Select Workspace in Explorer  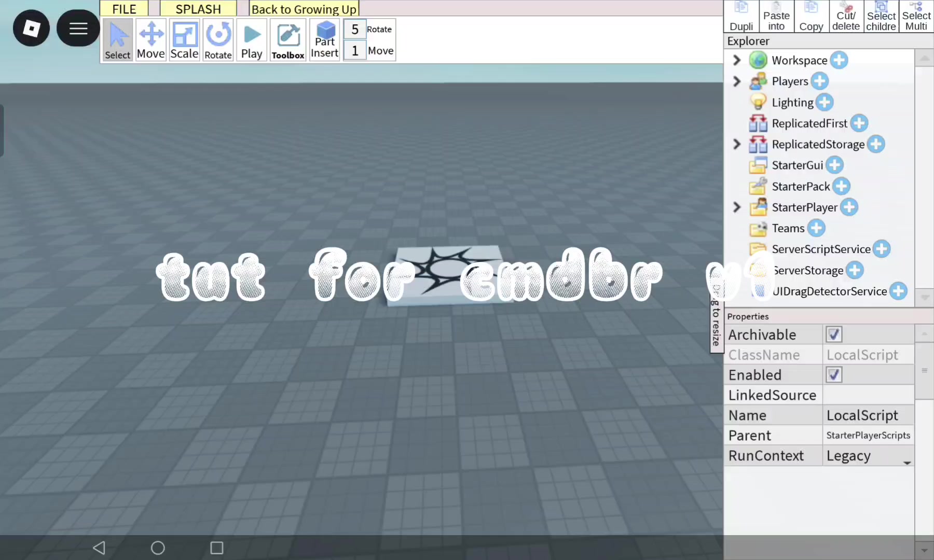click(x=799, y=60)
